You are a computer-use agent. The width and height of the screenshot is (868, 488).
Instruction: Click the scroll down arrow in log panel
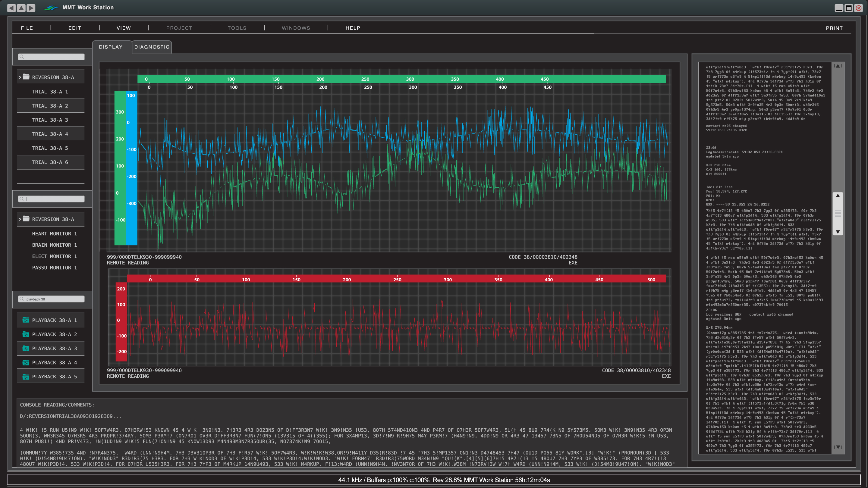838,232
